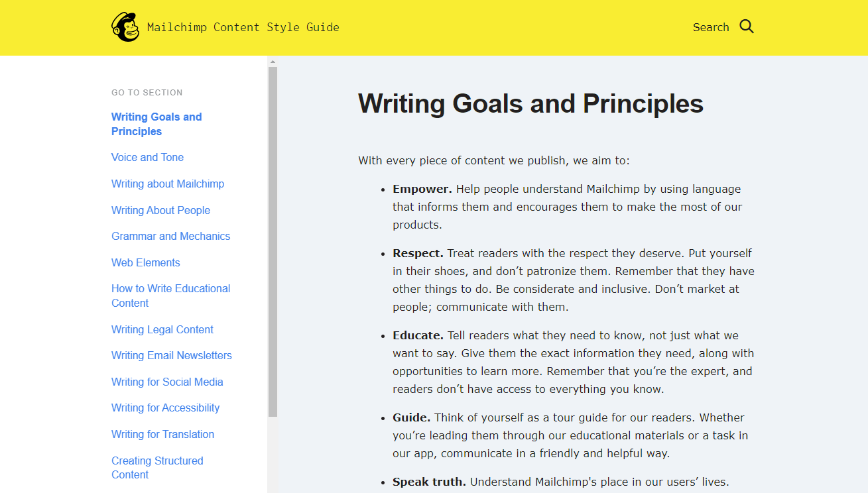The width and height of the screenshot is (868, 493).
Task: Select the Writing Goals and Principles section
Action: click(x=156, y=124)
